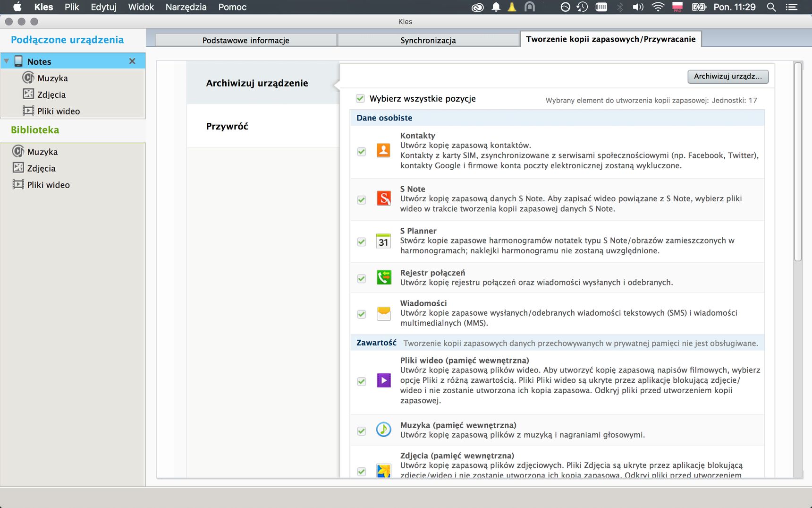Open the Edytuj menu
This screenshot has width=812, height=508.
[x=103, y=7]
